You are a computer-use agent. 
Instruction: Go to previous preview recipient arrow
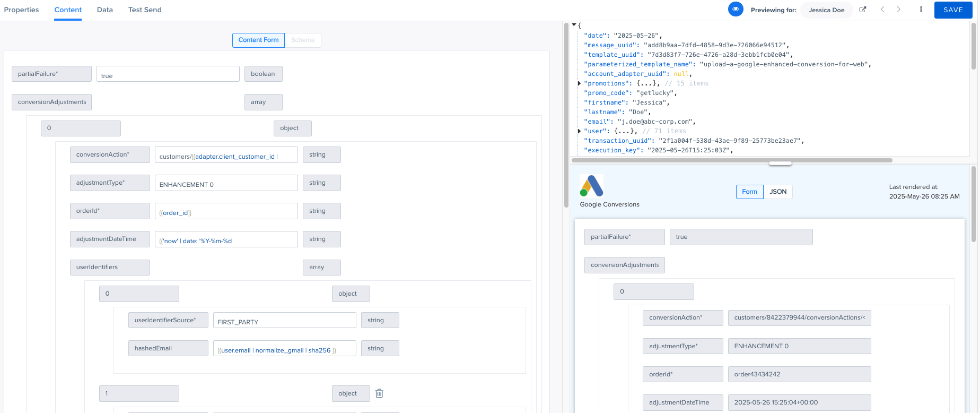point(882,10)
